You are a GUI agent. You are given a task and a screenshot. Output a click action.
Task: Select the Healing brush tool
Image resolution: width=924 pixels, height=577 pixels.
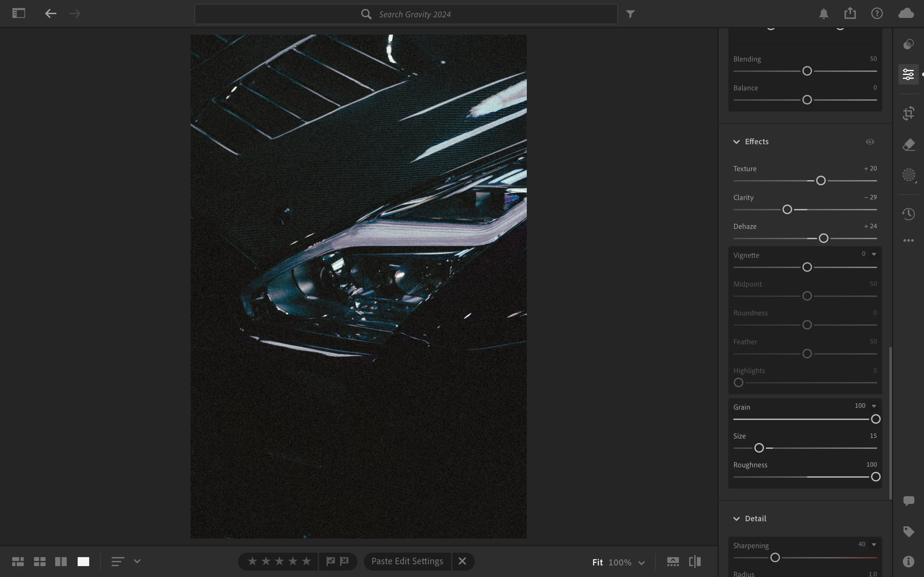click(908, 145)
